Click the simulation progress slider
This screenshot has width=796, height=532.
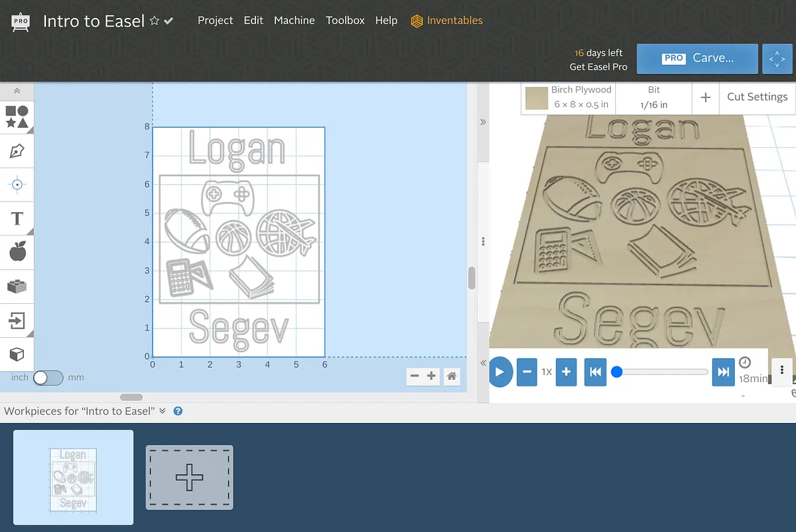coord(662,372)
